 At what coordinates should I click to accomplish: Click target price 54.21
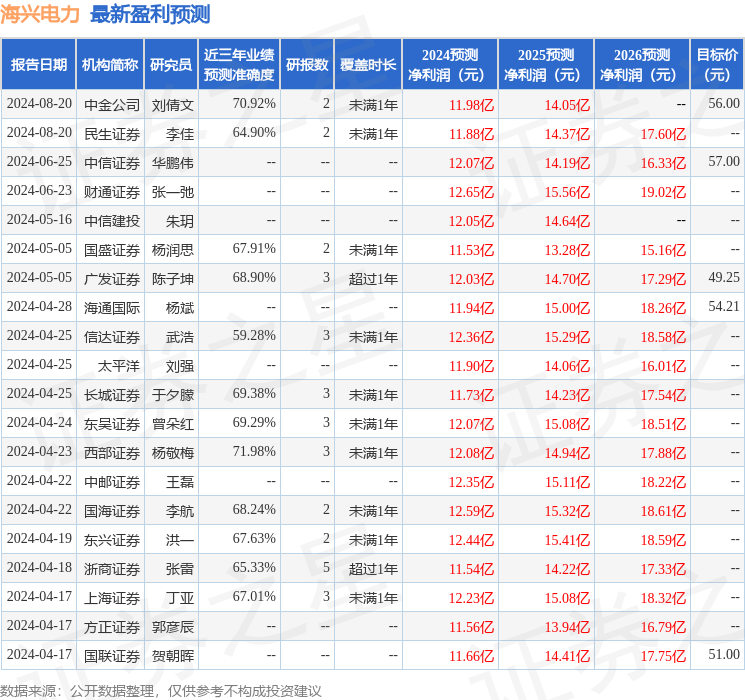pos(724,306)
